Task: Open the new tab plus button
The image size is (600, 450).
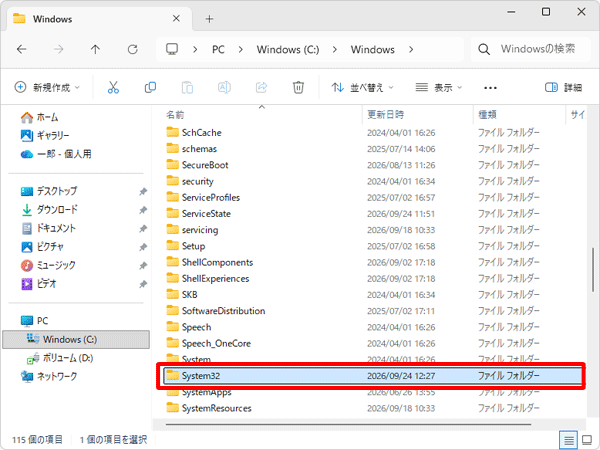Action: (x=209, y=19)
